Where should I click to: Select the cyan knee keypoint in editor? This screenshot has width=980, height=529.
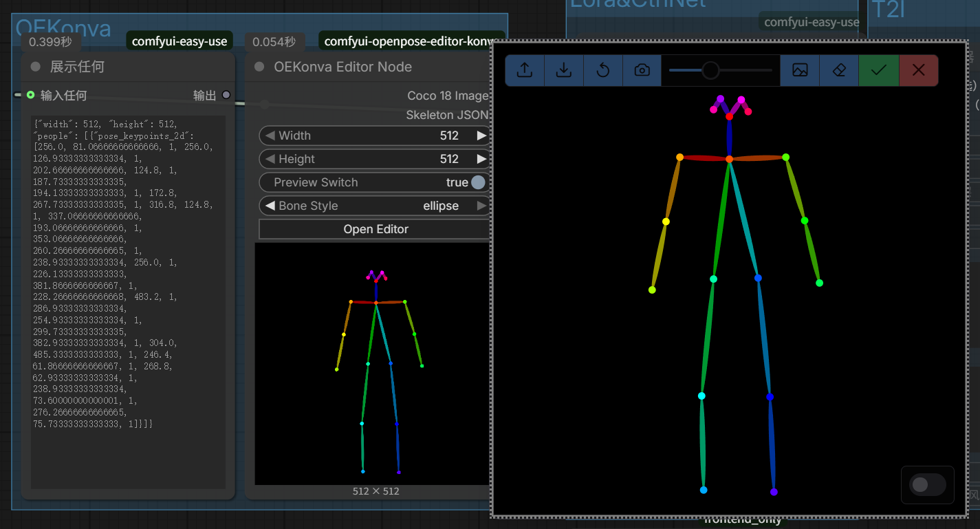coord(701,396)
